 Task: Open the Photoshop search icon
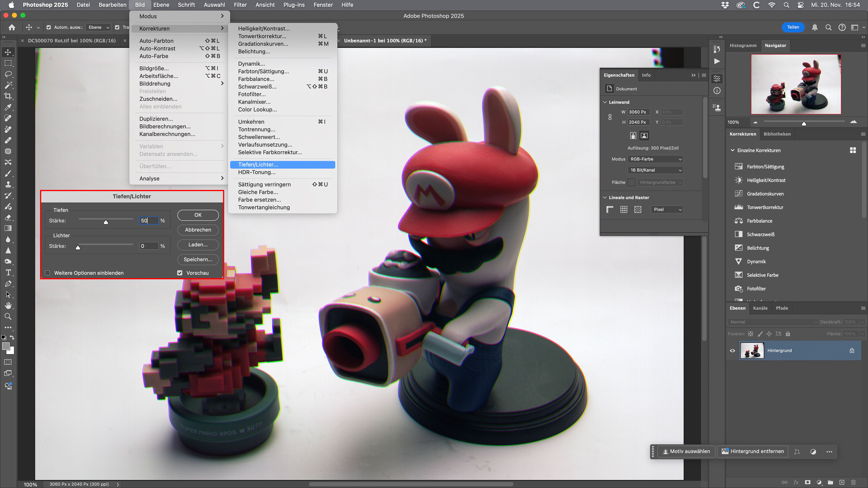point(828,27)
